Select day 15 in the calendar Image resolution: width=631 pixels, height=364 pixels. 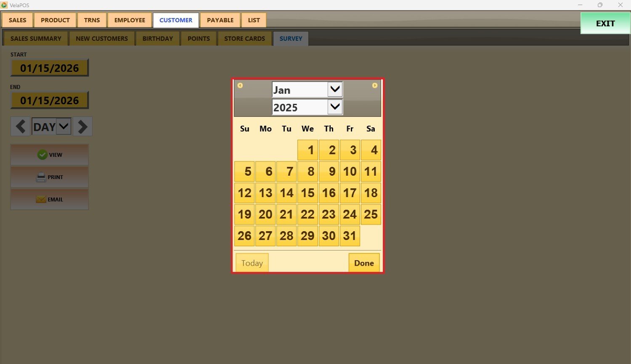308,193
